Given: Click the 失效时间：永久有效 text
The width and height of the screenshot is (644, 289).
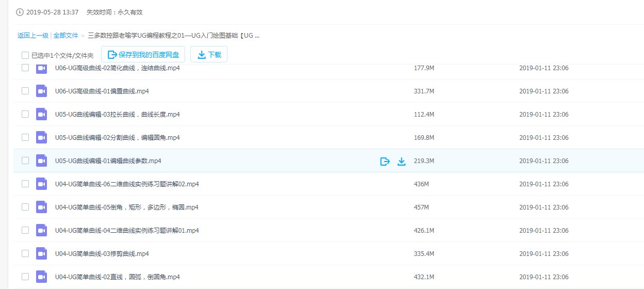Looking at the screenshot, I should point(114,11).
